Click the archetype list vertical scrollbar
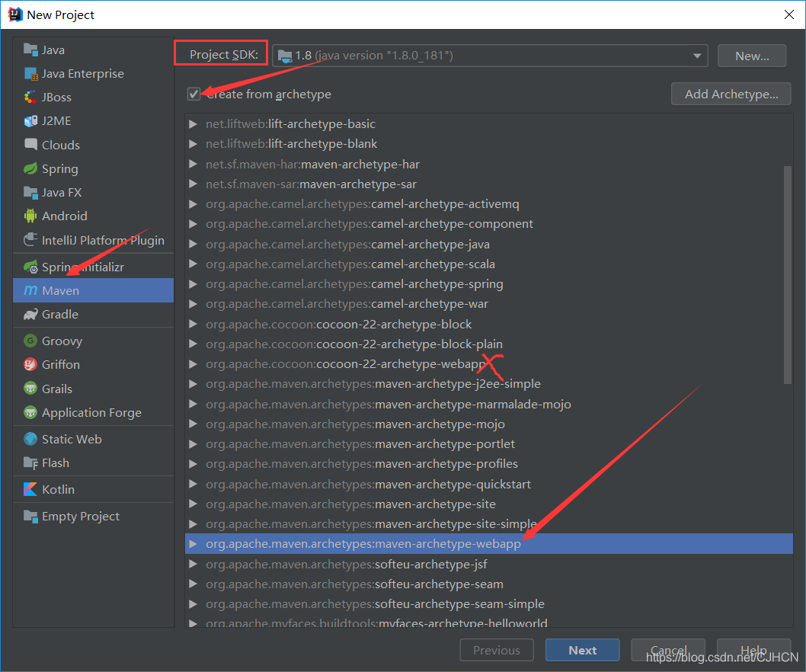Viewport: 806px width, 672px height. (788, 274)
